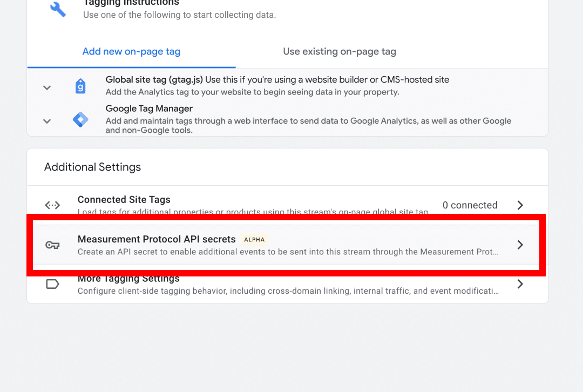Select the Global site tag (gtag.js) icon

click(x=80, y=86)
